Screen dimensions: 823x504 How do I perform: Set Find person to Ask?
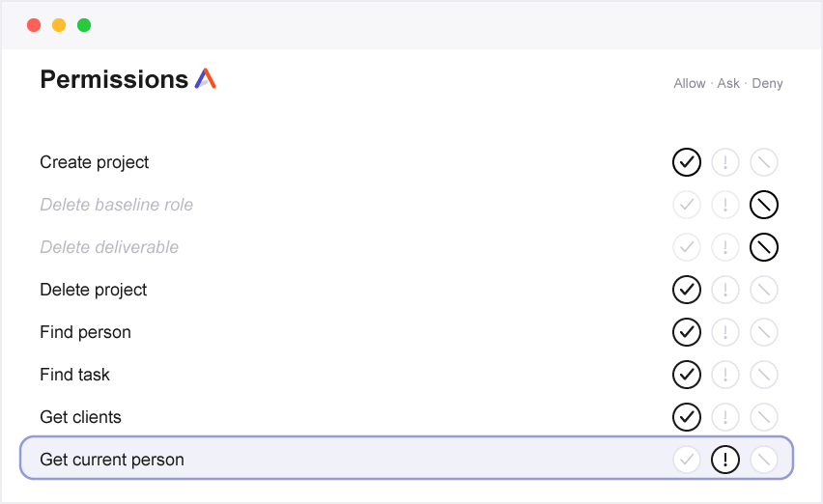tap(725, 332)
